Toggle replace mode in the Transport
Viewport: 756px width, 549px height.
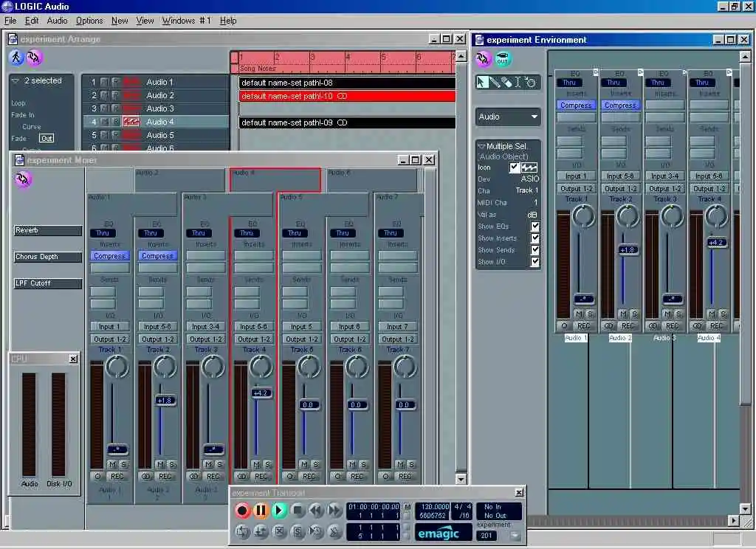pos(279,531)
